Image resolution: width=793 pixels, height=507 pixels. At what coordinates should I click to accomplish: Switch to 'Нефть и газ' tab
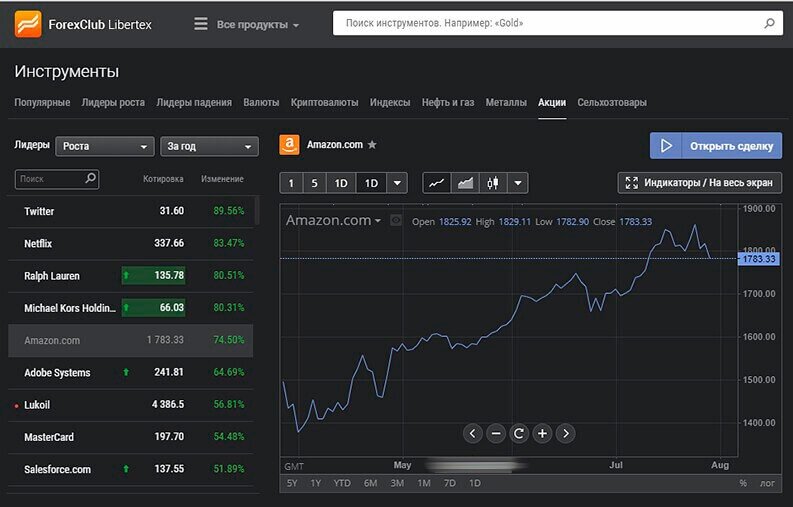[448, 102]
